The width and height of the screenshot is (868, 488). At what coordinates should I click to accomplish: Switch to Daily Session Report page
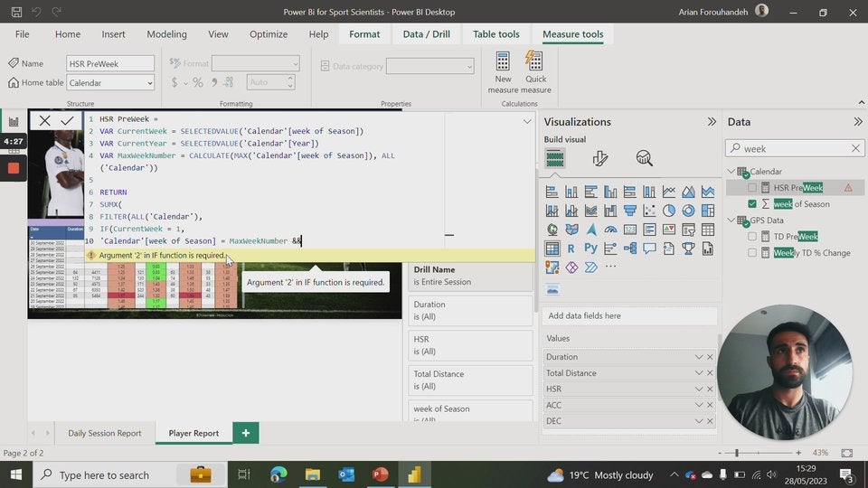[105, 433]
